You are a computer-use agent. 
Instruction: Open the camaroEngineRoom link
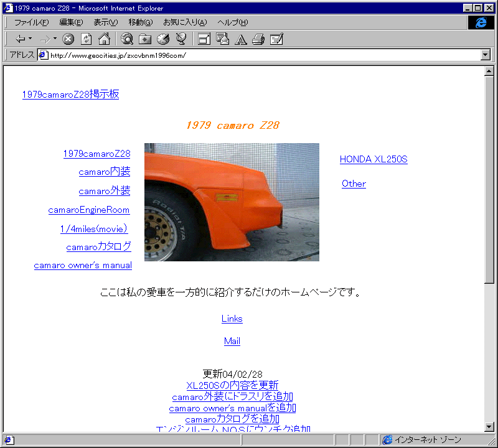(89, 210)
